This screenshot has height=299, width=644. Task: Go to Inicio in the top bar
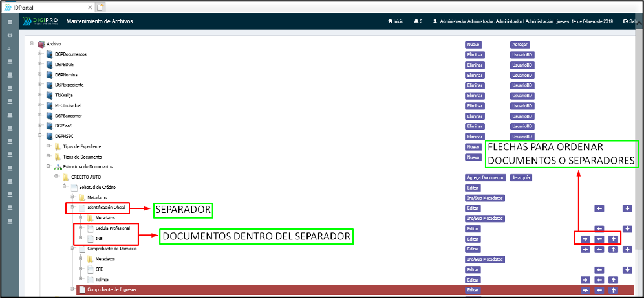[x=396, y=21]
